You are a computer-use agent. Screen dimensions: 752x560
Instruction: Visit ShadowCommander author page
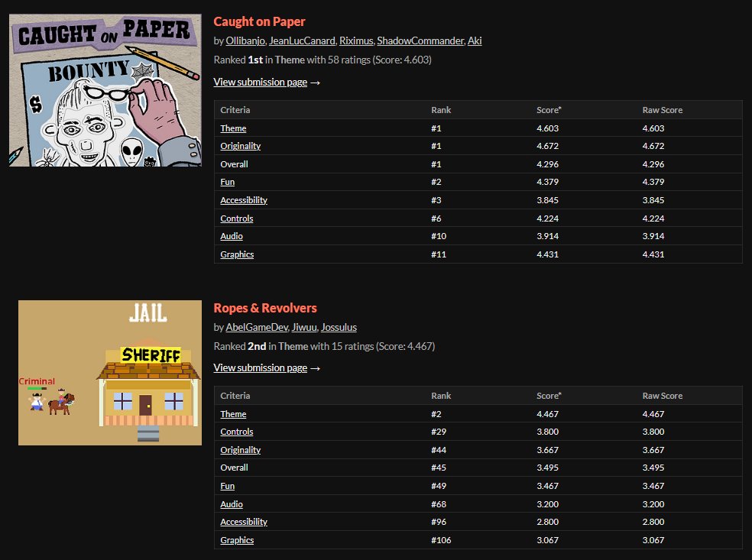(x=420, y=40)
